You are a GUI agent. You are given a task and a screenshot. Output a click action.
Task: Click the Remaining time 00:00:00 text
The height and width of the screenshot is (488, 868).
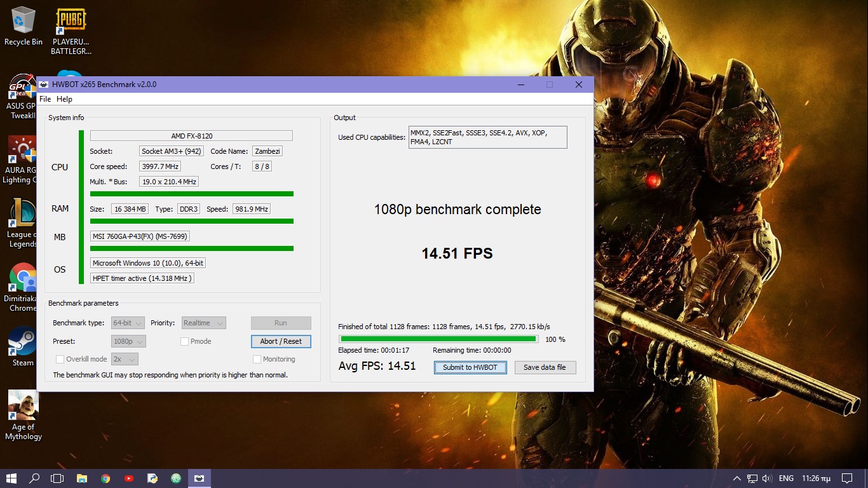click(x=472, y=351)
